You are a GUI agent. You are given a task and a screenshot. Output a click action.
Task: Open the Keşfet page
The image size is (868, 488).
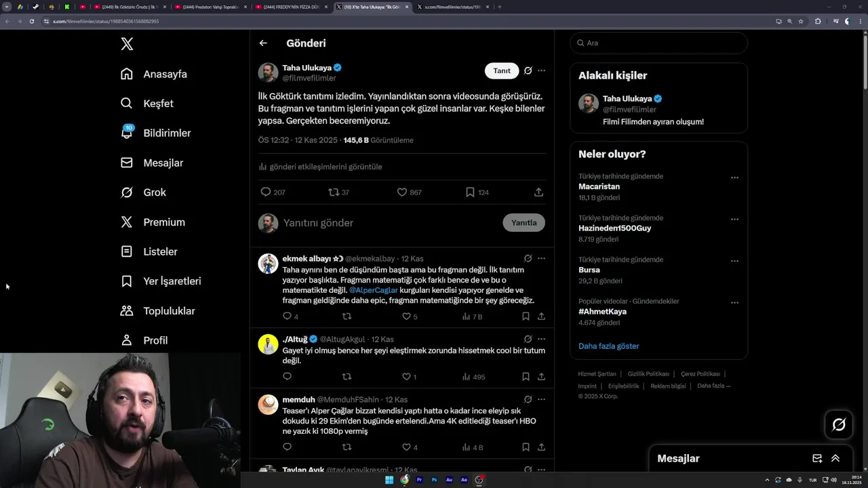(146, 104)
